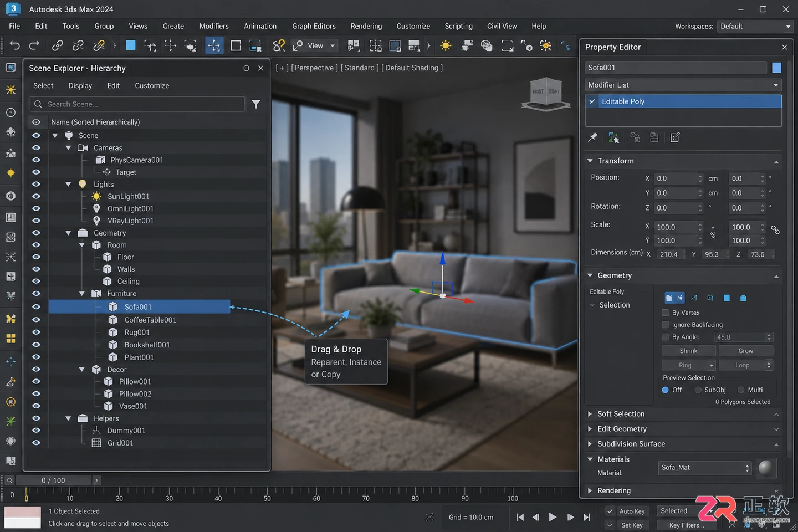The image size is (798, 532).
Task: Select the Select and Move tool
Action: coord(214,45)
